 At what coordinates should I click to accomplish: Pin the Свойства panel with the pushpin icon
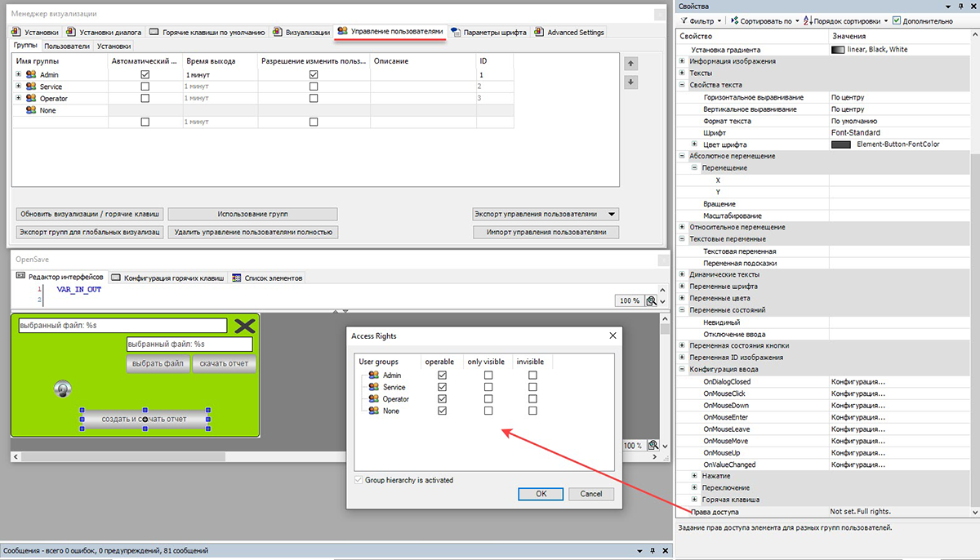(x=960, y=7)
